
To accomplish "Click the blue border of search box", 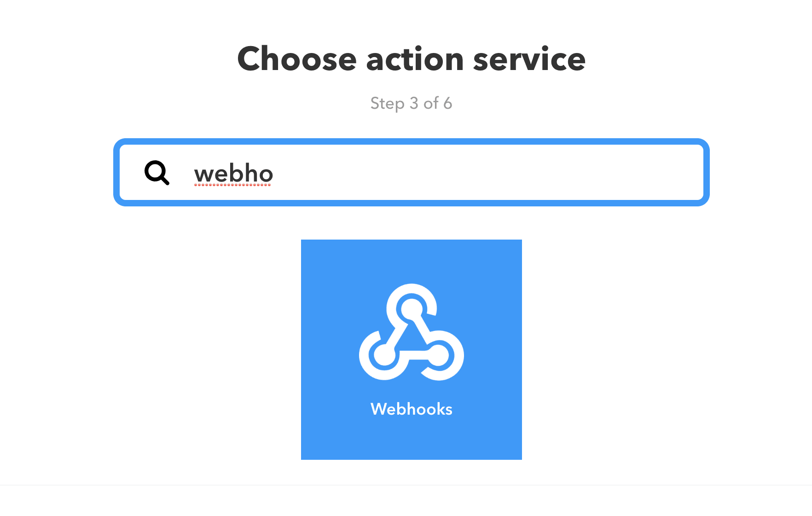I will (x=411, y=141).
